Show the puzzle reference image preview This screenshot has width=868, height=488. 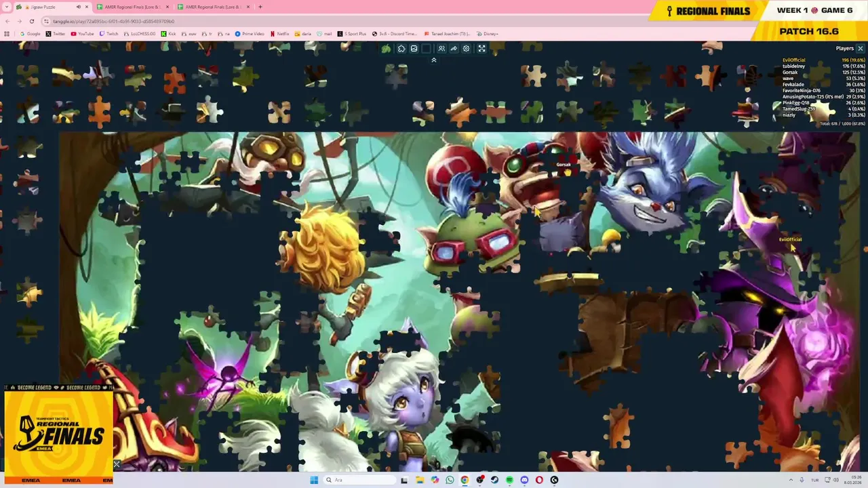pyautogui.click(x=414, y=49)
